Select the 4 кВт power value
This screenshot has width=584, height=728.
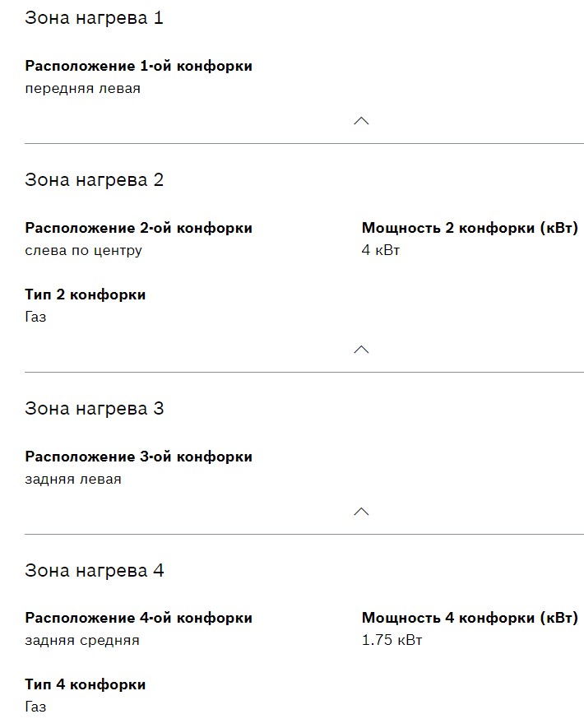coord(380,251)
